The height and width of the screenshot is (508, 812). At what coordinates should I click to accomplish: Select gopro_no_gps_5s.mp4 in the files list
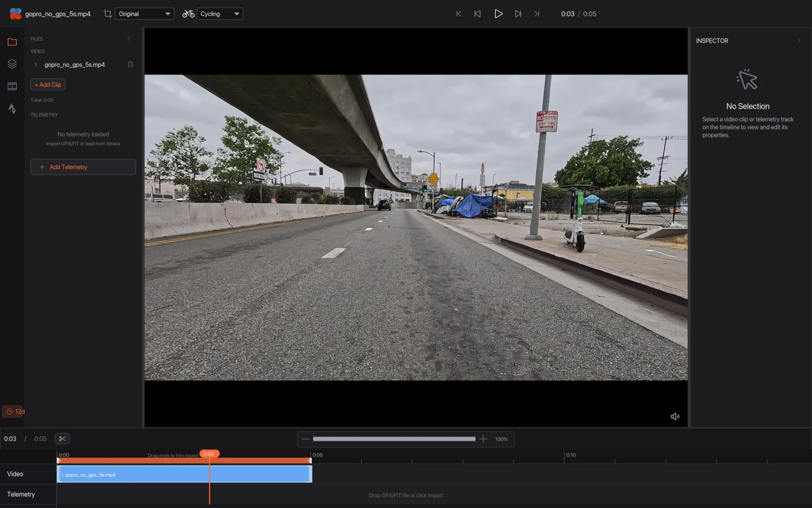pos(75,65)
